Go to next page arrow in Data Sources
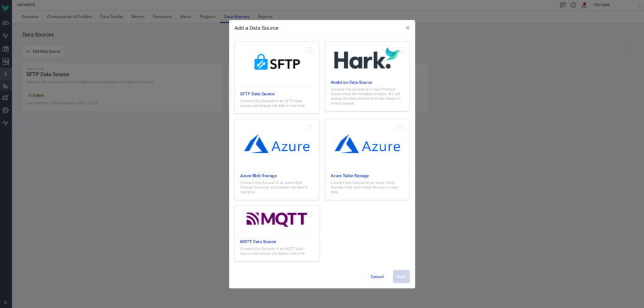Image resolution: width=644 pixels, height=308 pixels. pos(631,49)
